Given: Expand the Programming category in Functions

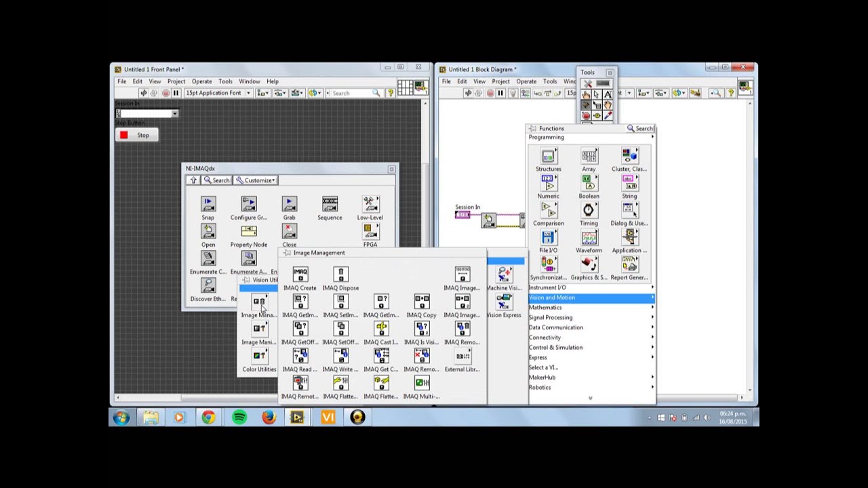Looking at the screenshot, I should (591, 137).
